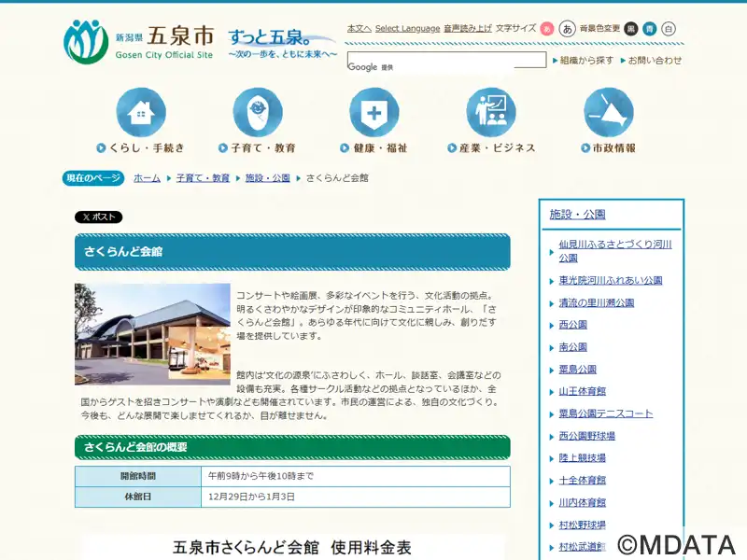
Task: Open 粟島公園テニスコート link
Action: (605, 413)
